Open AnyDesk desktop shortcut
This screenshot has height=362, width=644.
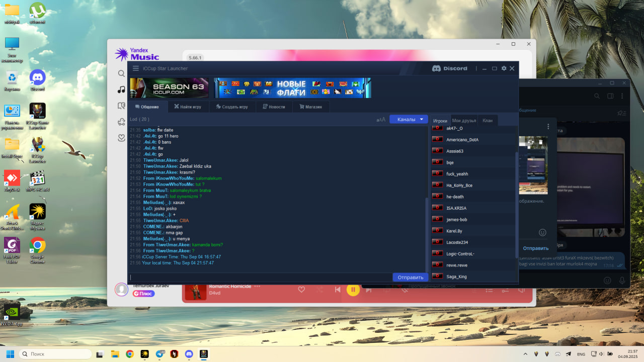tap(12, 181)
